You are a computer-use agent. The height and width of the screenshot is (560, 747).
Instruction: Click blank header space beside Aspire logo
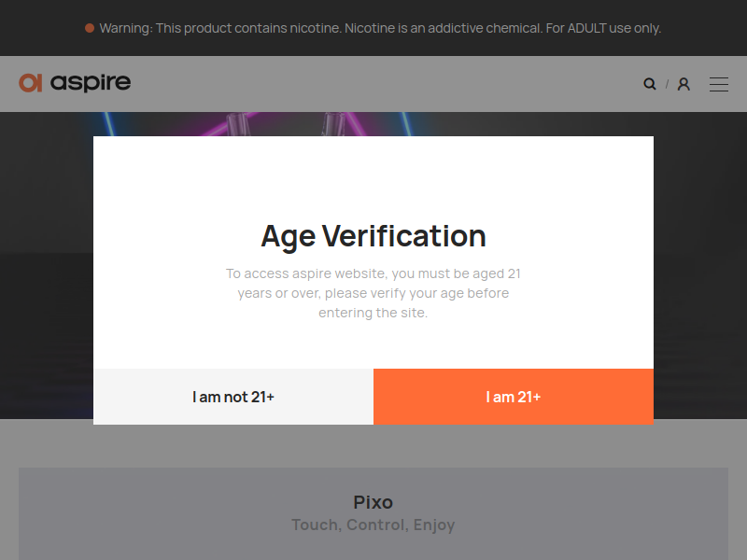coord(373,84)
